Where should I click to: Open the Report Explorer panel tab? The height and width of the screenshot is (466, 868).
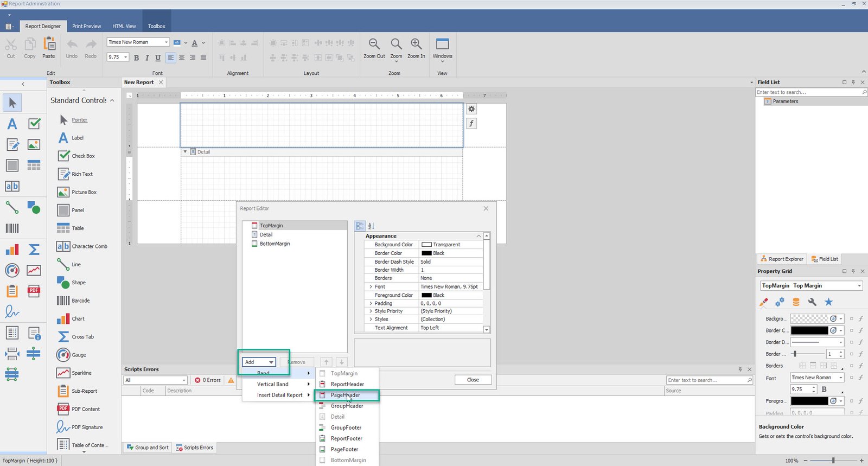(781, 259)
